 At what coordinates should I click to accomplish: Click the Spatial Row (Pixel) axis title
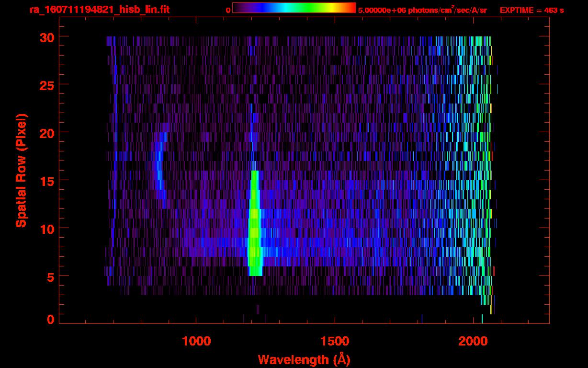click(21, 170)
